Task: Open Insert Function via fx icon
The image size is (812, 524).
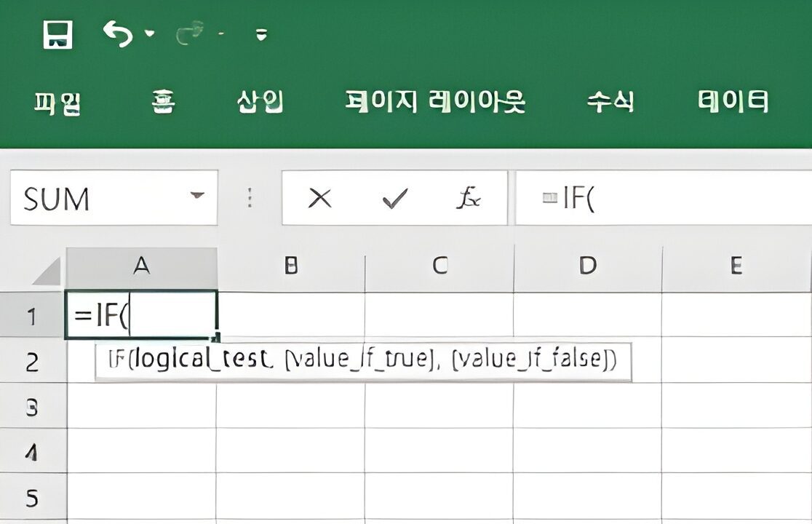Action: [x=469, y=198]
